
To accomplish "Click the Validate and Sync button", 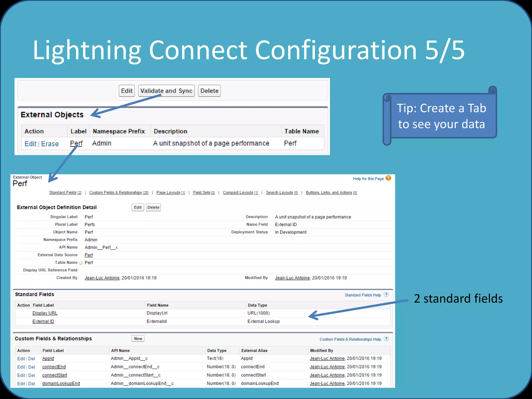I will tap(166, 91).
